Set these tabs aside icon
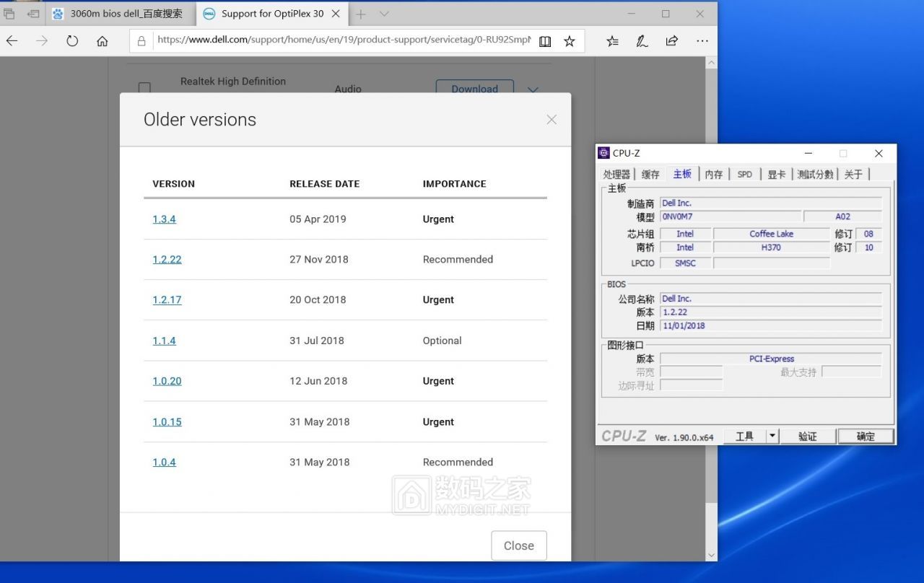The width and height of the screenshot is (924, 583). pos(33,14)
